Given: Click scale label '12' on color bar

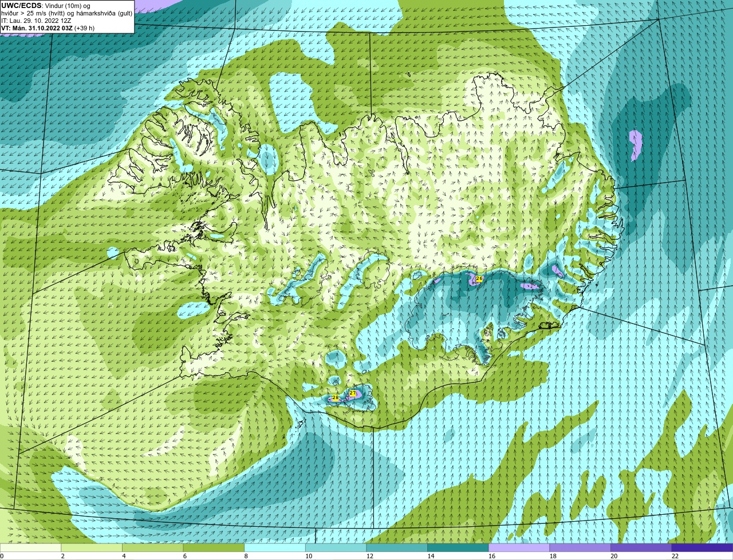Looking at the screenshot, I should (x=369, y=556).
